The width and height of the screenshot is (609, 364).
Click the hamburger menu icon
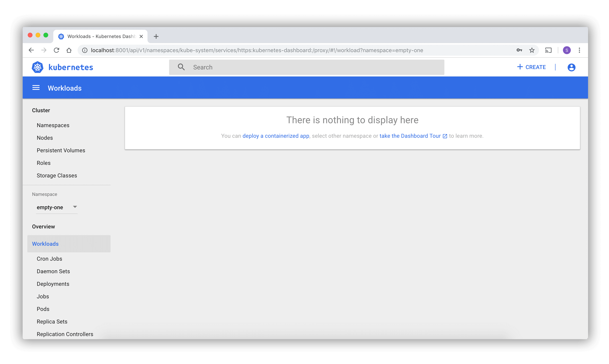(37, 88)
